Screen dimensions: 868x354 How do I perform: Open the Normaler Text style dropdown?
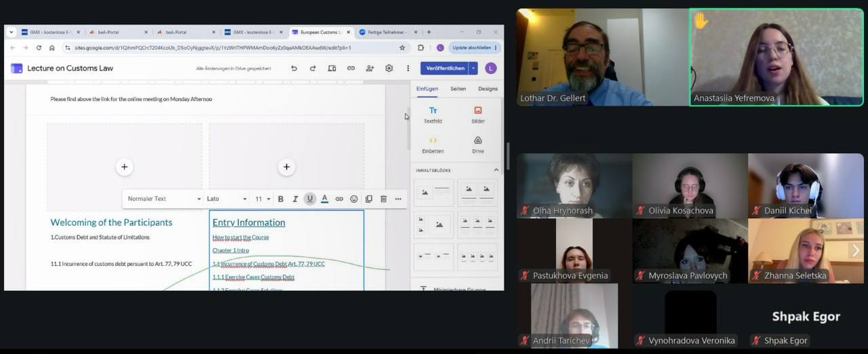(x=164, y=199)
